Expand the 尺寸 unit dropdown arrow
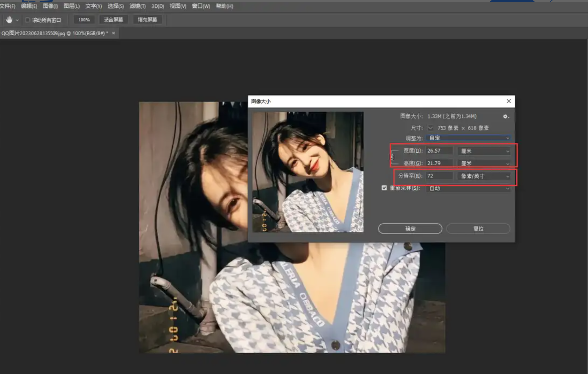The width and height of the screenshot is (588, 374). pos(431,128)
